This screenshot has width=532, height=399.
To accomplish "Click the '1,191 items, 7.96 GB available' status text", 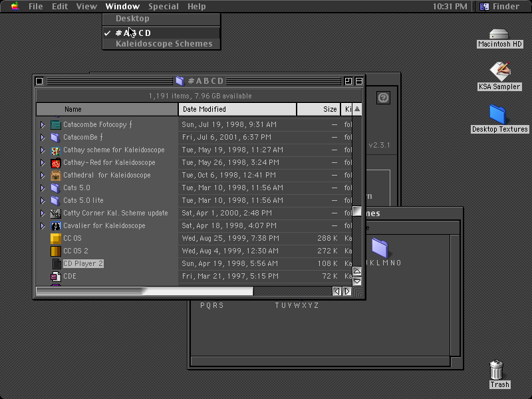I will point(200,96).
